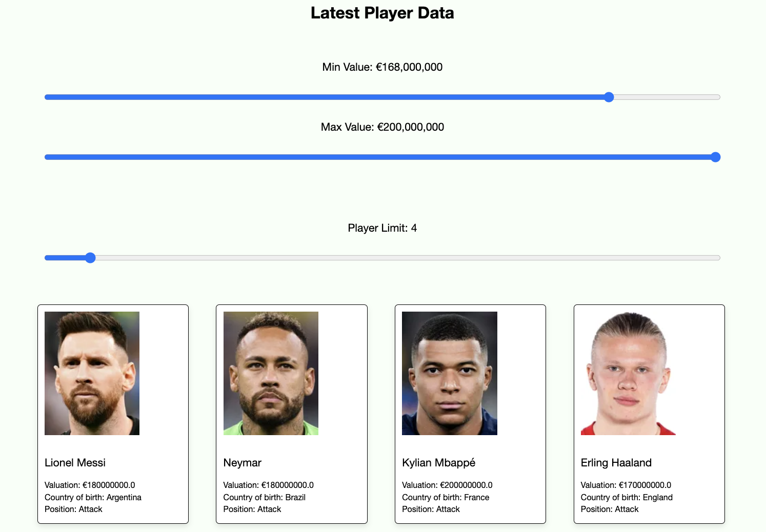Click Messi's valuation text
The width and height of the screenshot is (766, 532).
point(90,485)
